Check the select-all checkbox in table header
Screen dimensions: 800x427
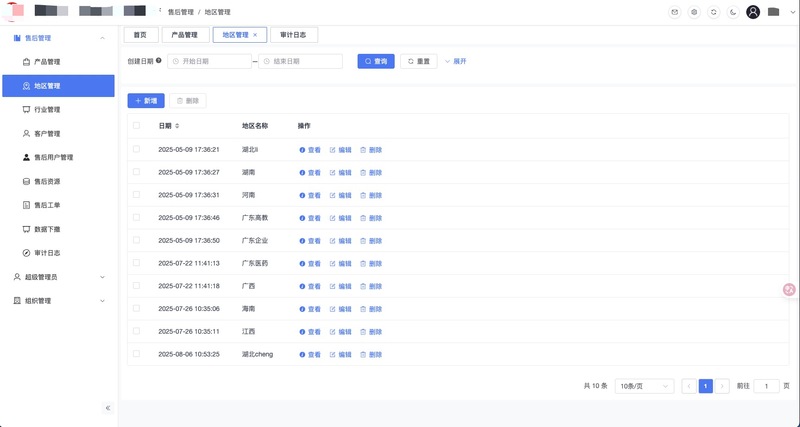[136, 126]
